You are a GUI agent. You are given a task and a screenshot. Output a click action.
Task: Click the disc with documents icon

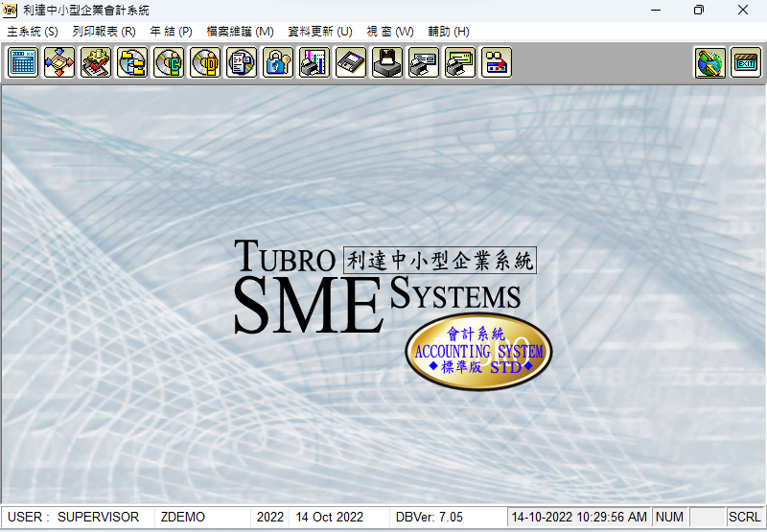[x=242, y=62]
